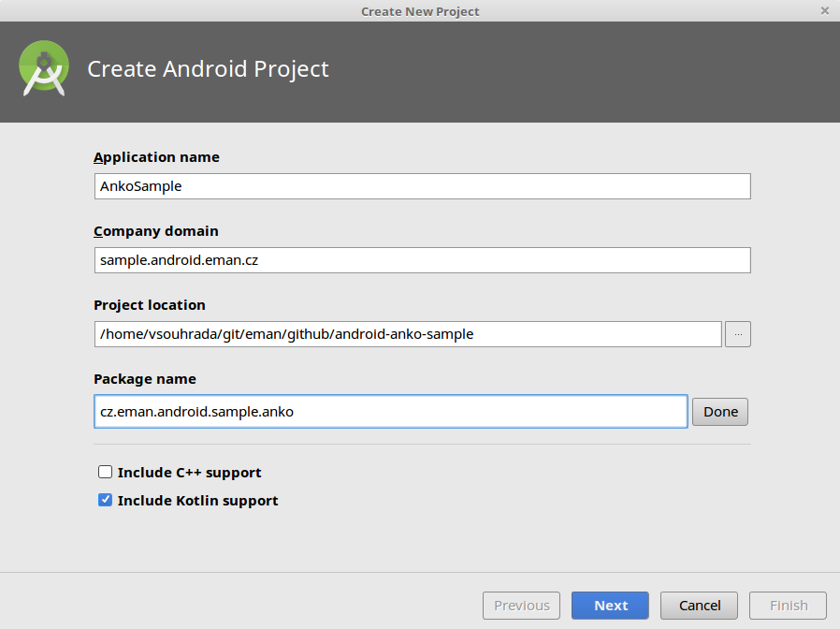
Task: Enable Include C++ support checkbox
Action: (x=105, y=472)
